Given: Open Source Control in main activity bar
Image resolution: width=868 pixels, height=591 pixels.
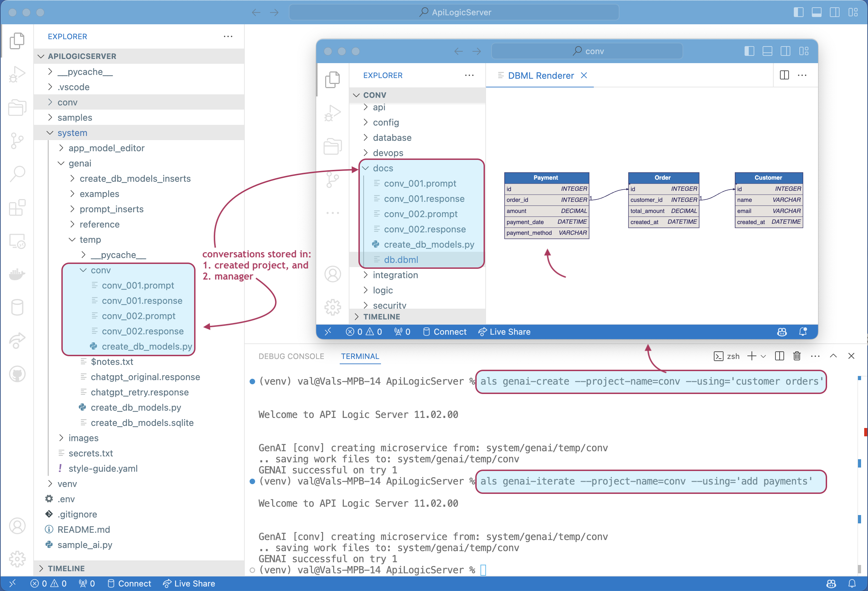Looking at the screenshot, I should [17, 141].
